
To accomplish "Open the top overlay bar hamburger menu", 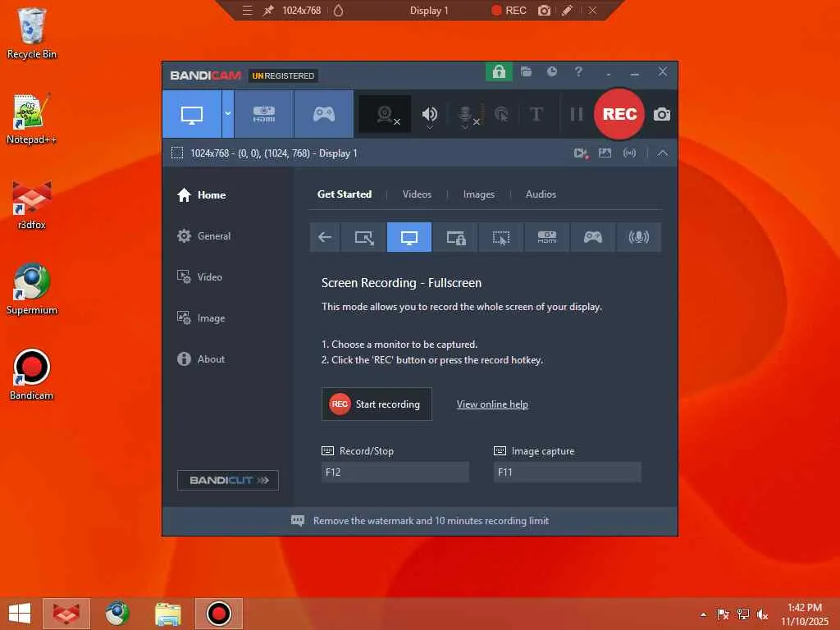I will (x=247, y=10).
